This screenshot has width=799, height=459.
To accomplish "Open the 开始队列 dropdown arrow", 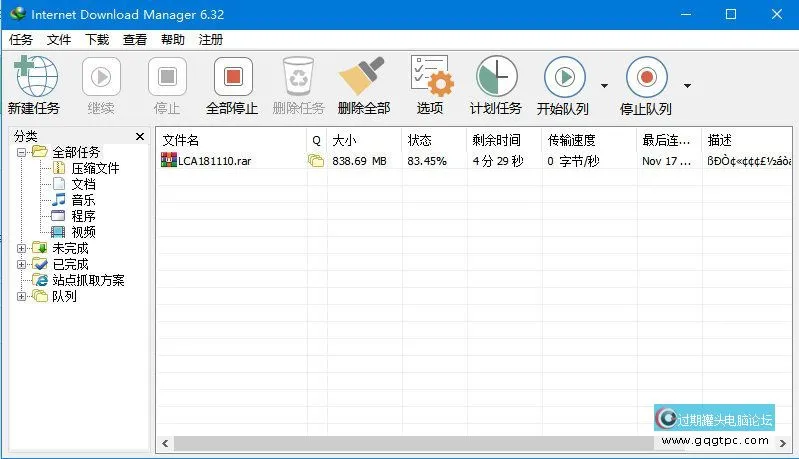I will 604,86.
